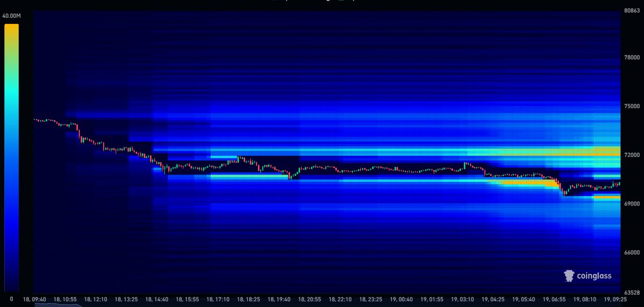Click the 63528 price axis label
This screenshot has width=644, height=307.
tap(631, 293)
